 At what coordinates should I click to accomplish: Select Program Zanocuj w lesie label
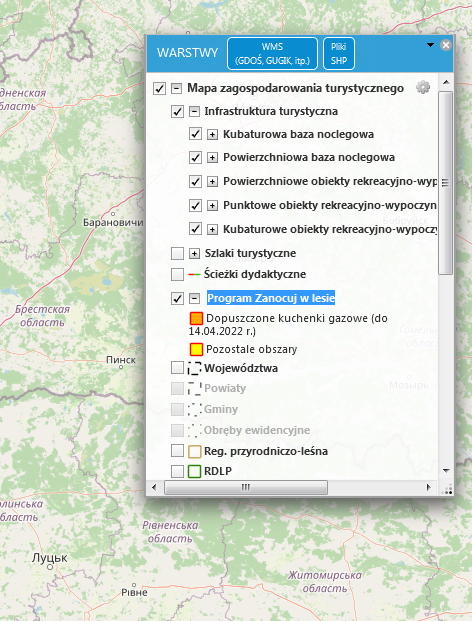tap(271, 298)
